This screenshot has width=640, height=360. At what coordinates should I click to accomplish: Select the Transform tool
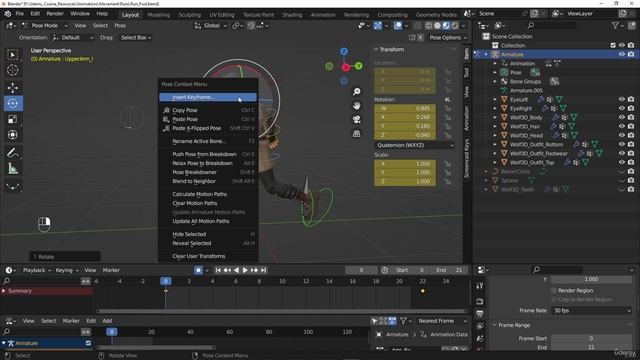(x=13, y=135)
